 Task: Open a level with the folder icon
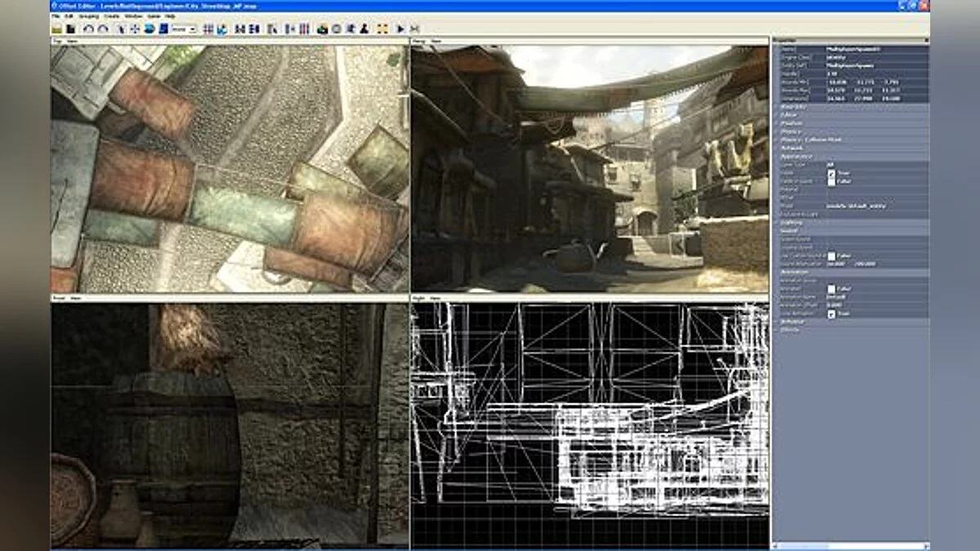56,29
